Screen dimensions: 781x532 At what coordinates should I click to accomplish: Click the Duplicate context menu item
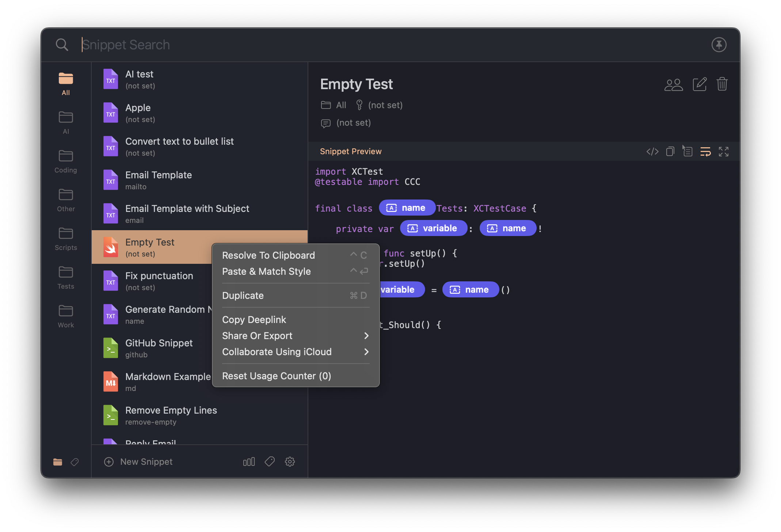coord(243,295)
